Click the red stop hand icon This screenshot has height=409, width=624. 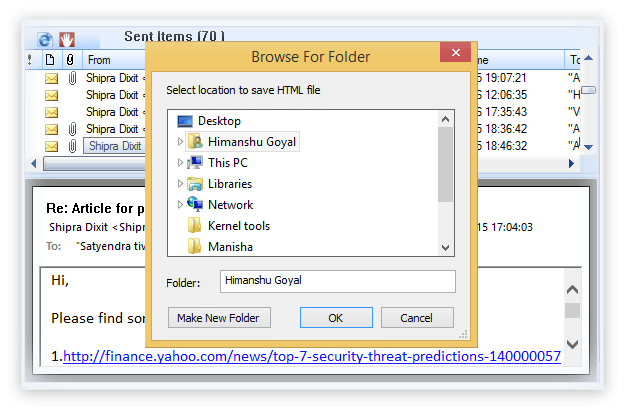click(66, 39)
